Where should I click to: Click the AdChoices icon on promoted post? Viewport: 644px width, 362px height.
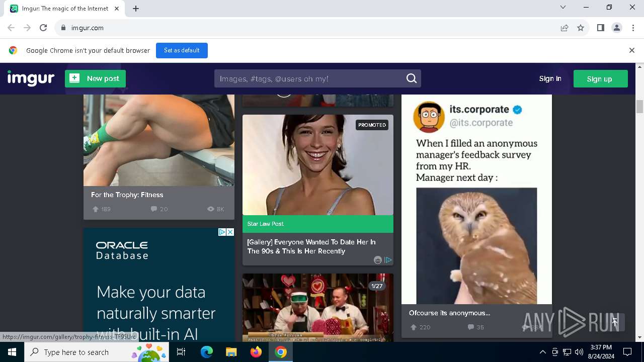click(x=388, y=260)
